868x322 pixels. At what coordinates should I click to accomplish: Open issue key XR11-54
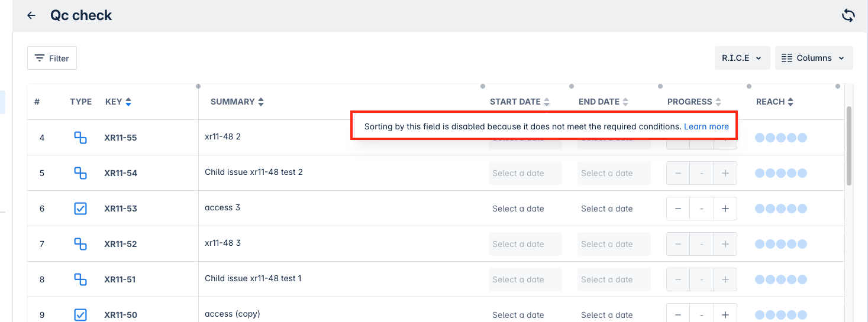(121, 173)
